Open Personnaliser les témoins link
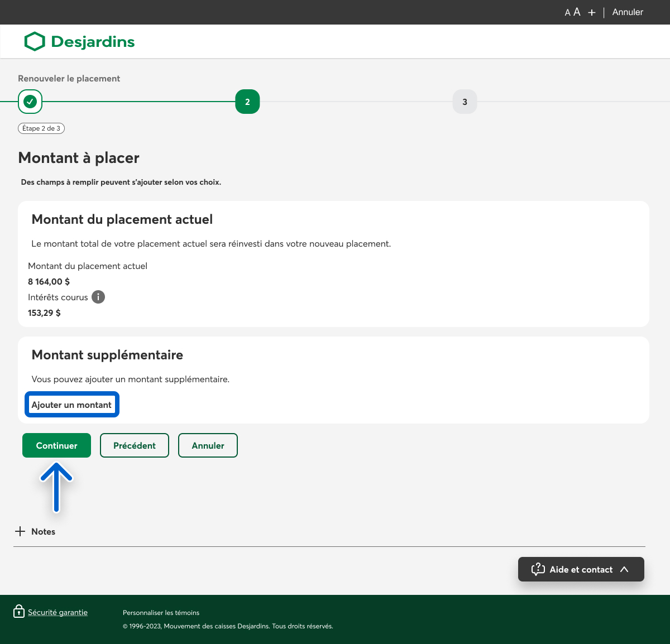Viewport: 670px width, 644px height. coord(161,613)
